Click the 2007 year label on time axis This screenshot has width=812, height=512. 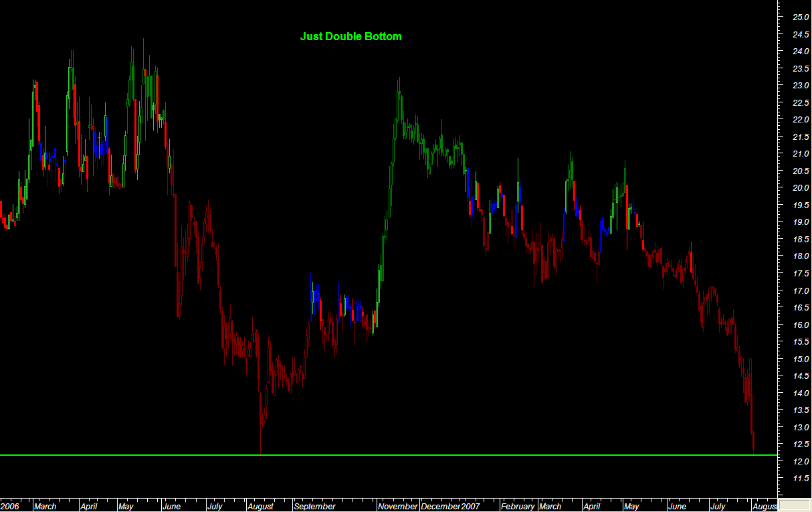[470, 507]
